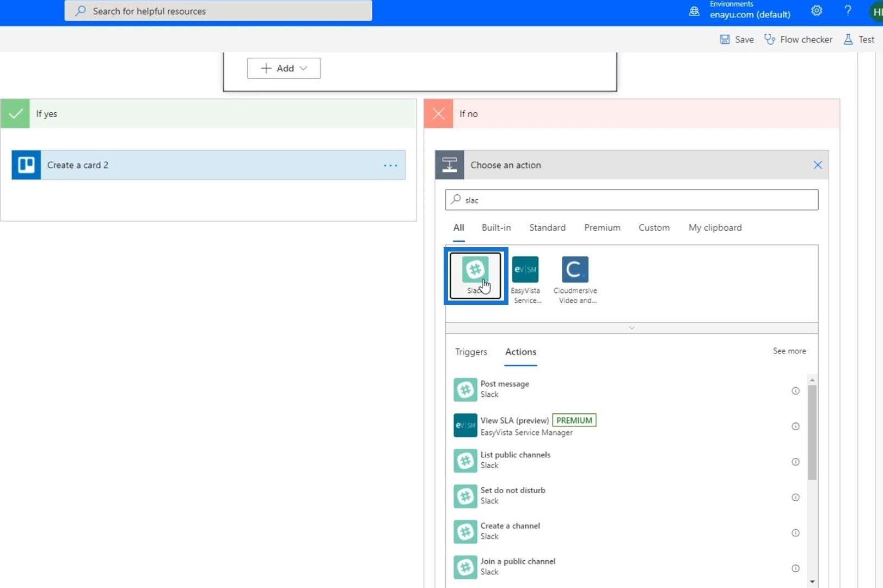The width and height of the screenshot is (883, 588).
Task: Click the enayu.com (default) environment name
Action: (x=750, y=15)
